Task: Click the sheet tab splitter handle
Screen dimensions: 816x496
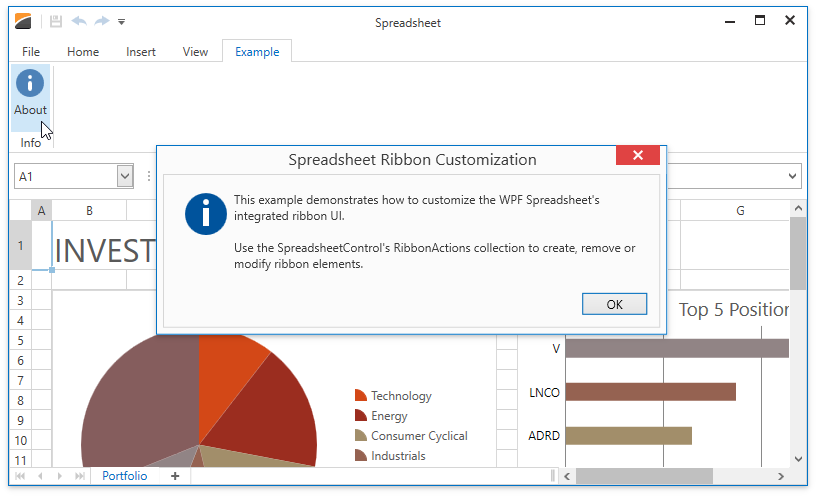Action: tap(553, 476)
